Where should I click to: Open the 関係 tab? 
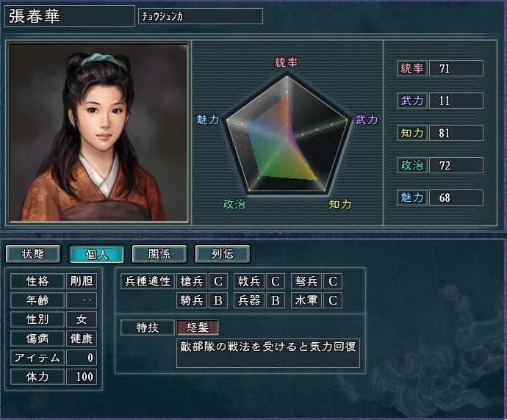[159, 254]
